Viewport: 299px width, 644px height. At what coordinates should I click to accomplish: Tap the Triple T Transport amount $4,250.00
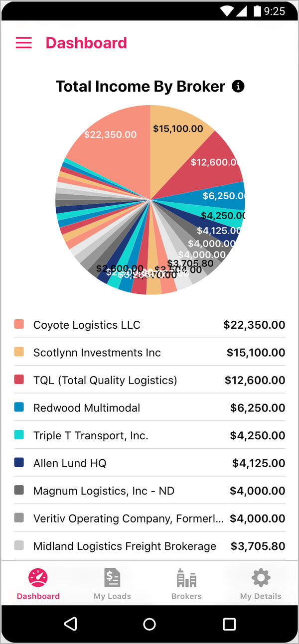click(257, 436)
